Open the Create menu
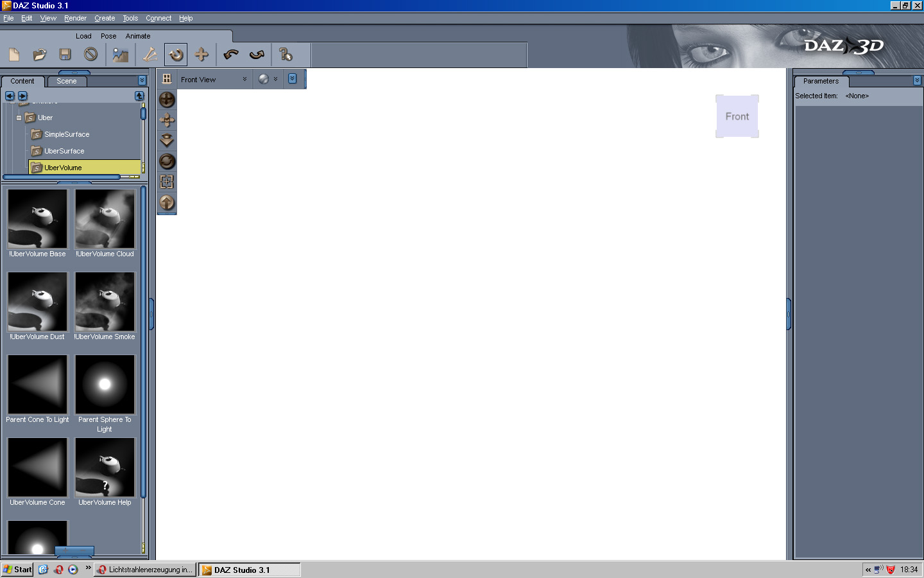This screenshot has height=578, width=924. 105,18
